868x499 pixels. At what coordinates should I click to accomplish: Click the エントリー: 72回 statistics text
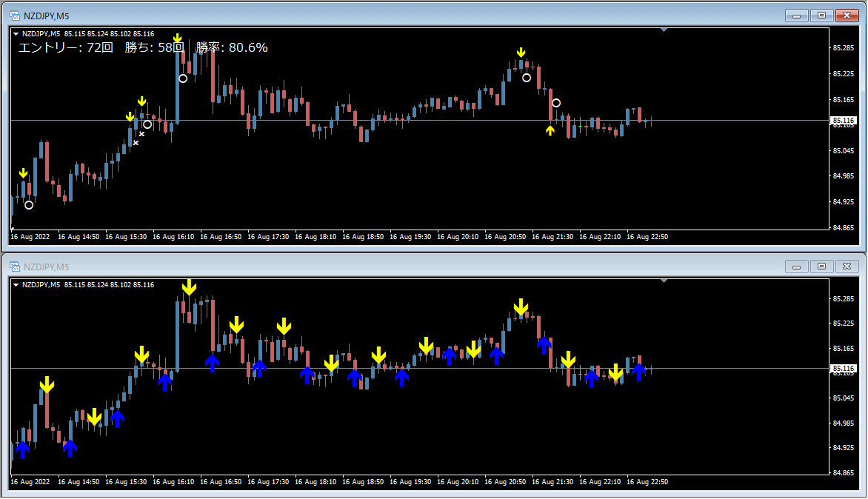coord(66,48)
